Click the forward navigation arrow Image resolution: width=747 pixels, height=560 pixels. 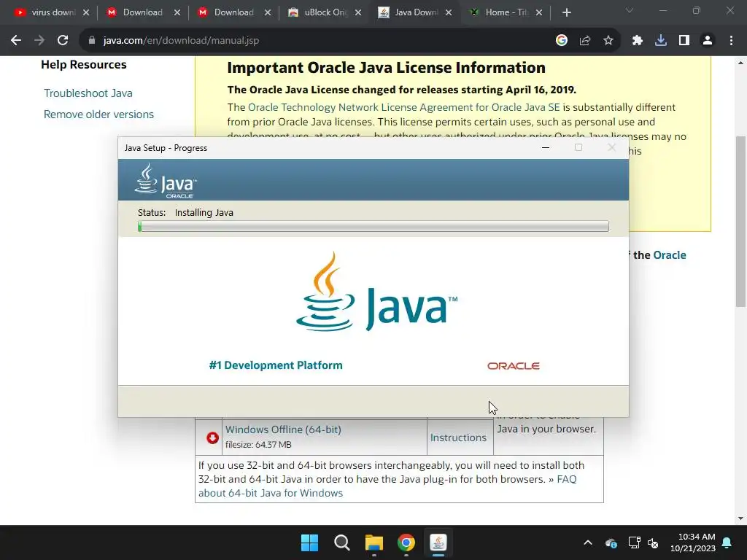(x=39, y=41)
